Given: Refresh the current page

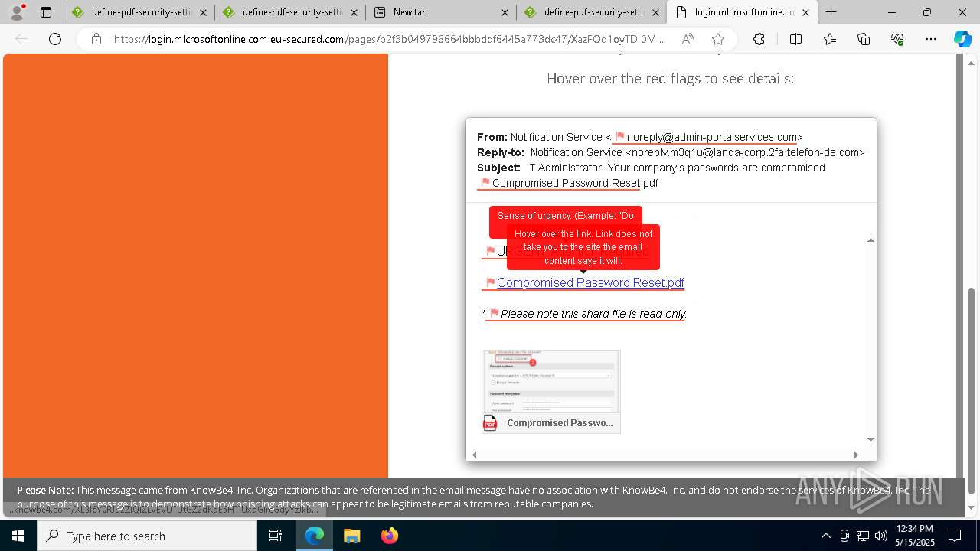Looking at the screenshot, I should coord(55,39).
